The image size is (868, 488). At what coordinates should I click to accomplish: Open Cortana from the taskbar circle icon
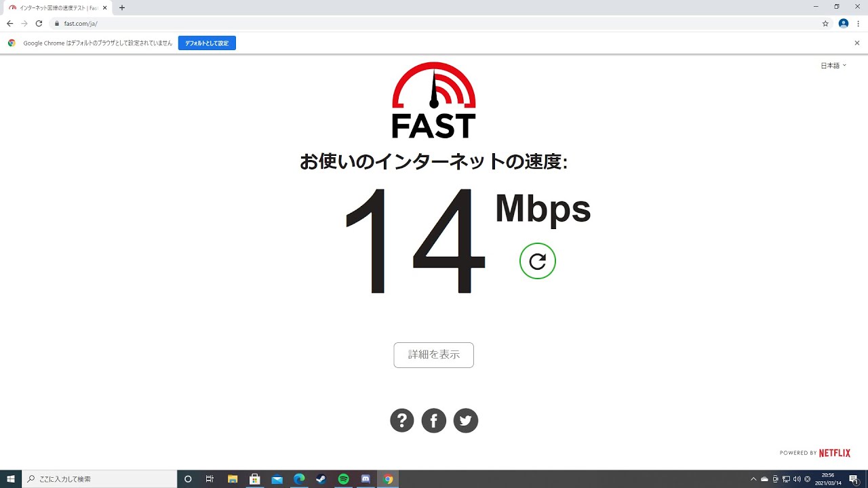(x=188, y=479)
